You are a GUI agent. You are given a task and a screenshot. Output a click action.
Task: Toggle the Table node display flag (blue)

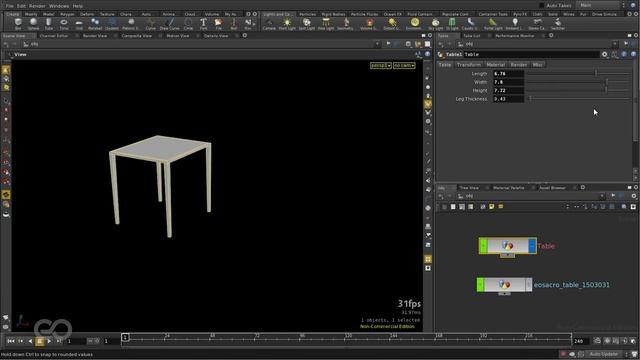(x=532, y=246)
